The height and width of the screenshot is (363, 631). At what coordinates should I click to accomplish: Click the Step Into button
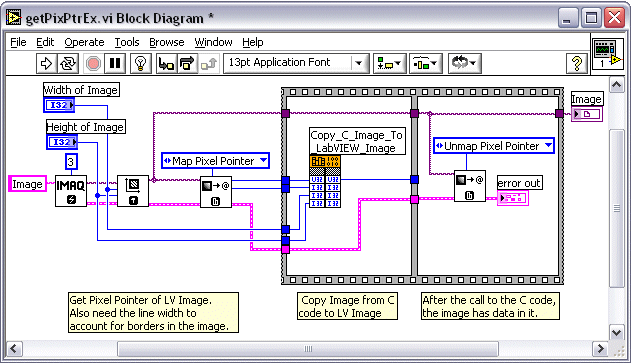point(166,64)
